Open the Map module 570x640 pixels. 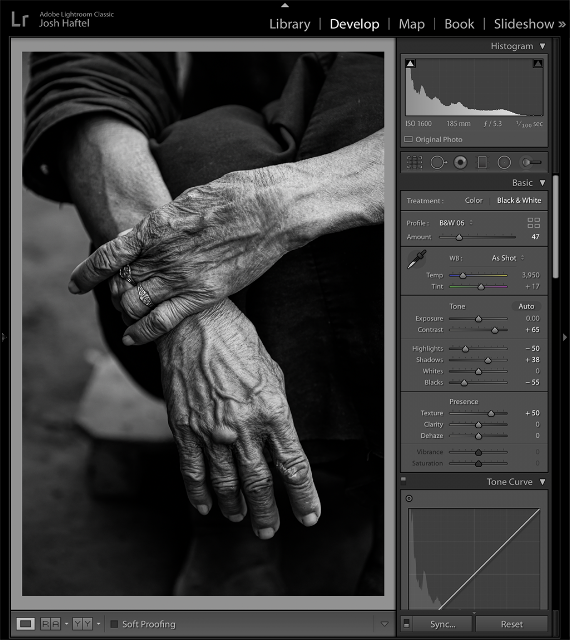coord(412,24)
